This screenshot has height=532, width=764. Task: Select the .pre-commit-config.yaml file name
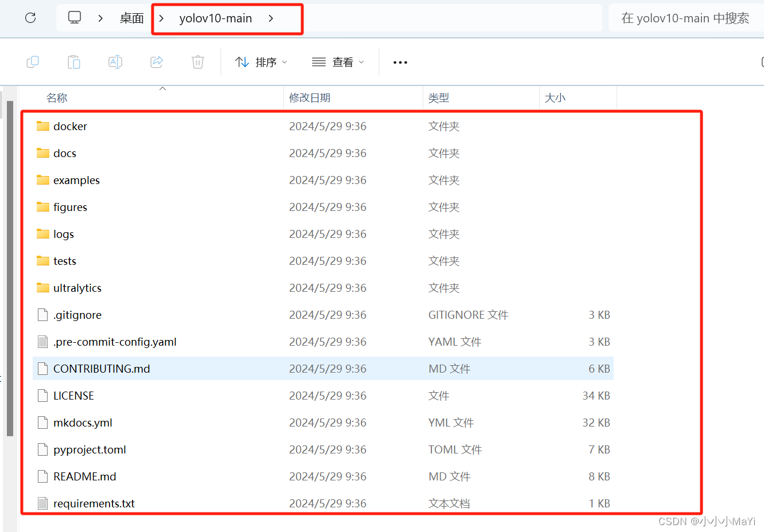[115, 342]
